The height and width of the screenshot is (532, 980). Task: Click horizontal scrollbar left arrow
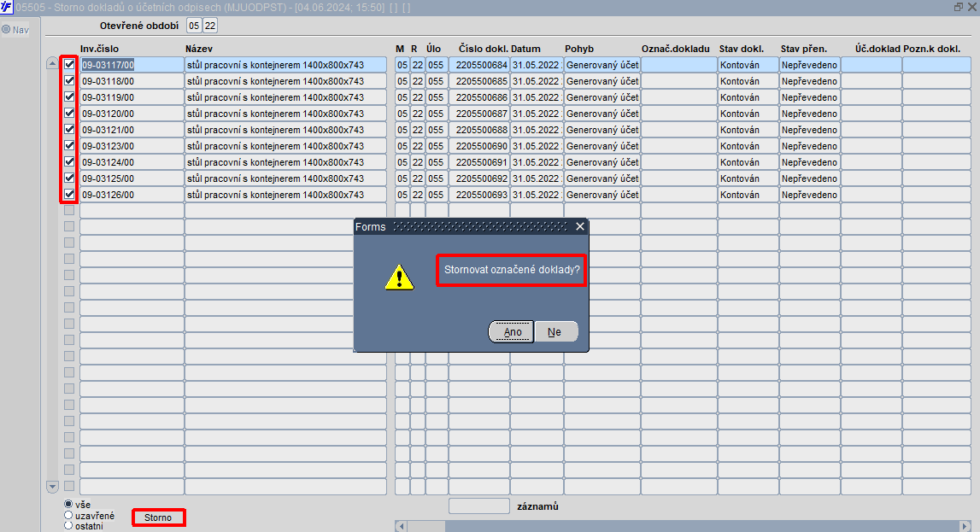point(402,526)
